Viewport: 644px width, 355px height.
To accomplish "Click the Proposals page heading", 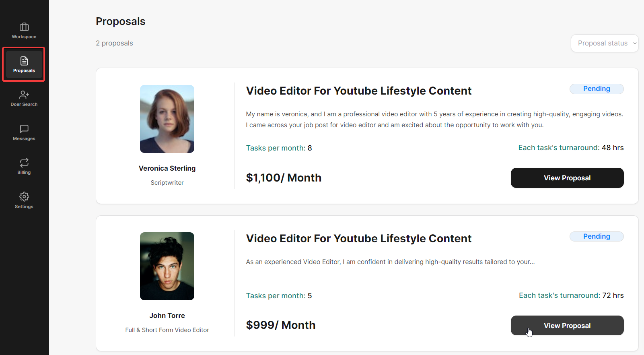I will (120, 21).
